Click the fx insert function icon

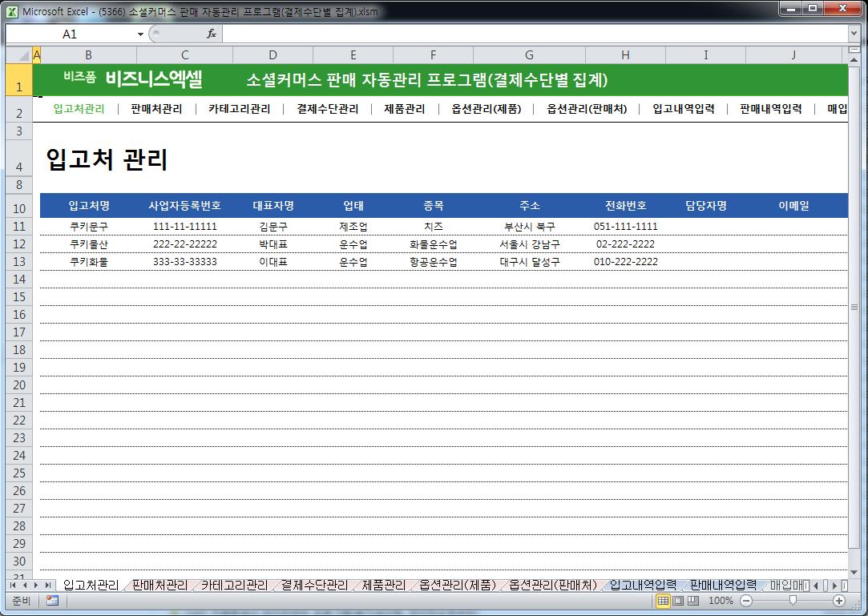[212, 34]
